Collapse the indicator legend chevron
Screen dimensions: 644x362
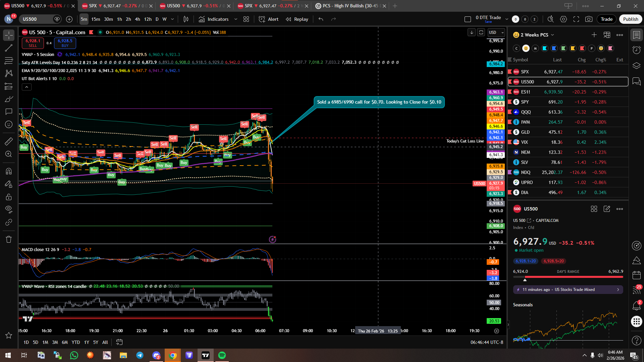[26, 87]
